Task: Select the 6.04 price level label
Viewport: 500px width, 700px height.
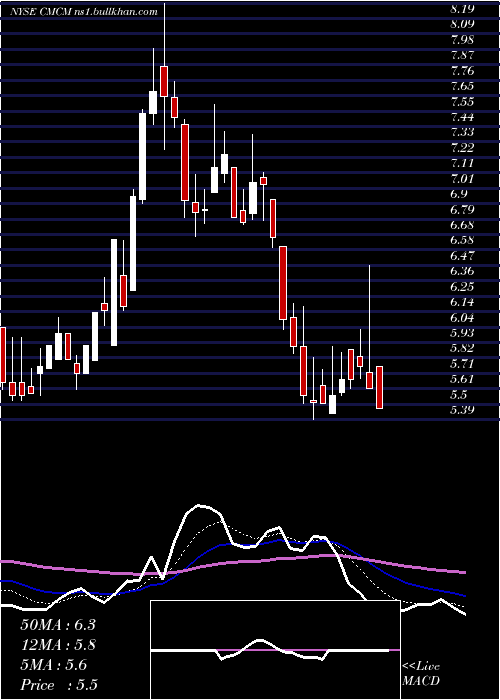Action: click(462, 318)
